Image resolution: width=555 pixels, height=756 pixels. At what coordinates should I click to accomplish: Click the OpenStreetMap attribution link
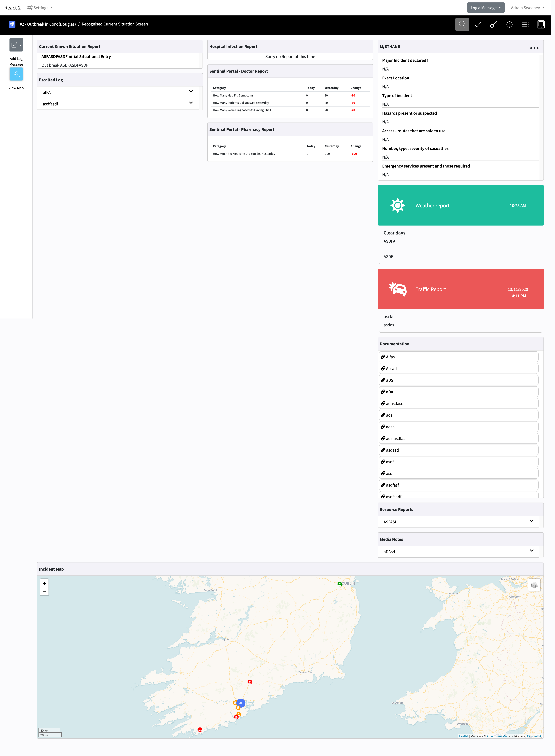pyautogui.click(x=498, y=736)
